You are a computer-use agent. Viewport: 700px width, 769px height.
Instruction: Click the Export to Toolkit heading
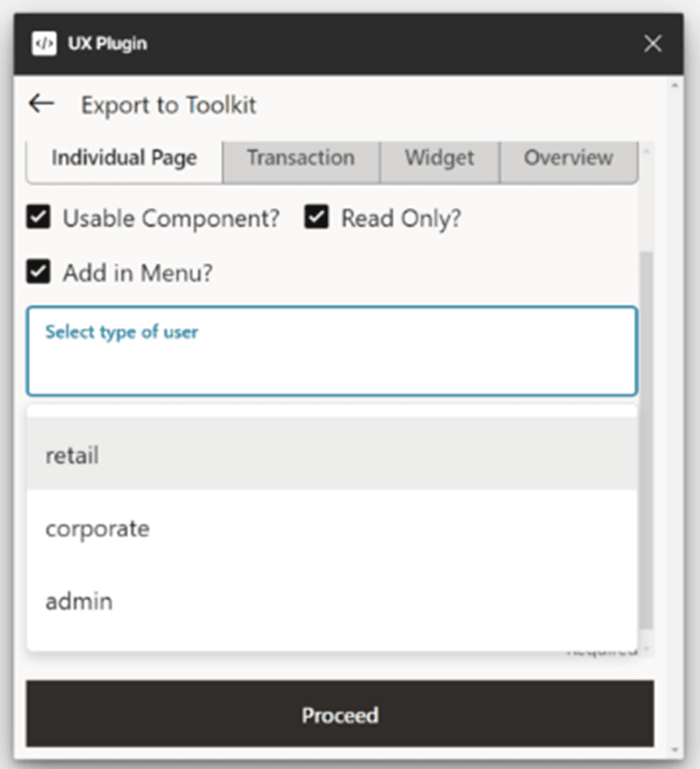pos(169,105)
